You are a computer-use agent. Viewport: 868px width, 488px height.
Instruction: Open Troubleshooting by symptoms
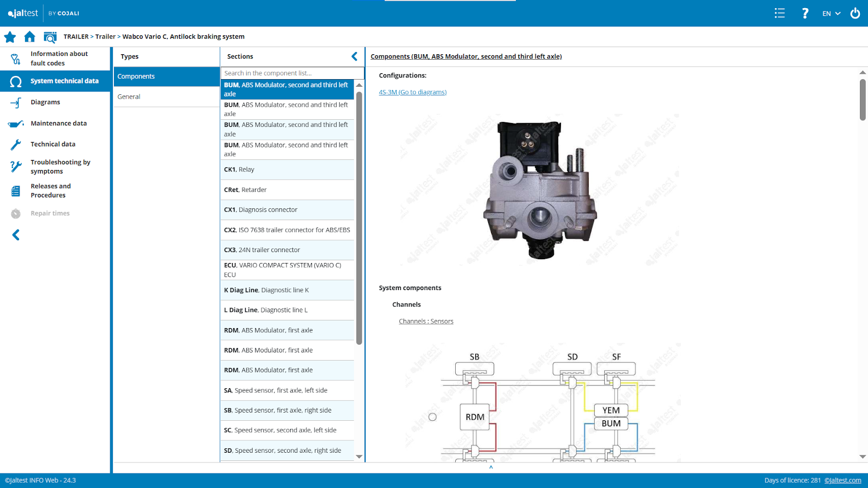pyautogui.click(x=55, y=166)
